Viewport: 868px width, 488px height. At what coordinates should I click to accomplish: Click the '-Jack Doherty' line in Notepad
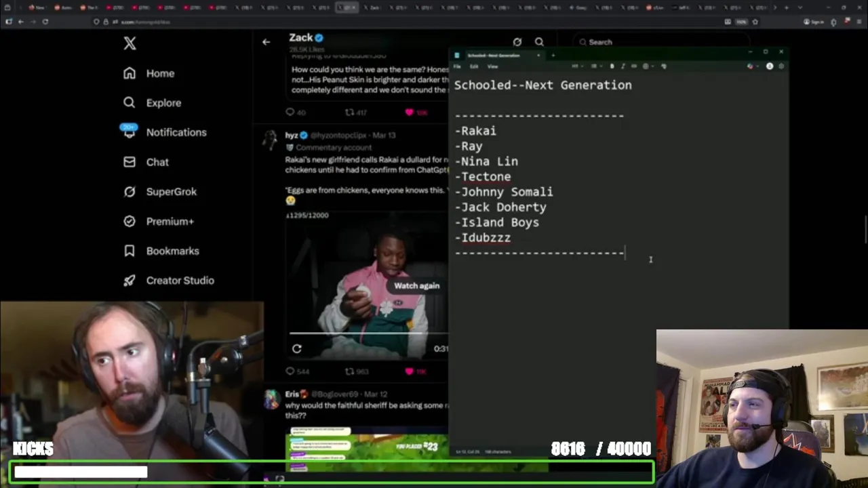(500, 207)
